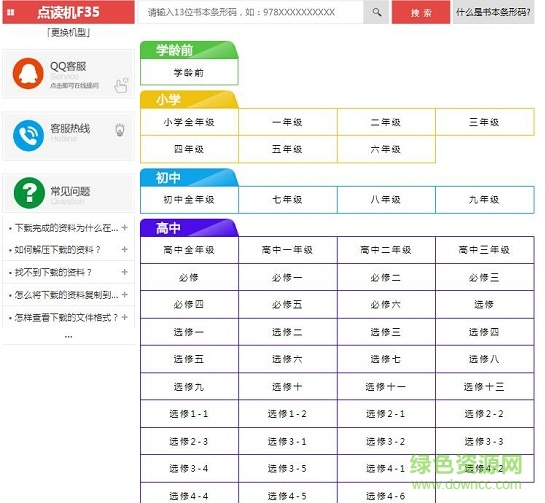
Task: Select 必修五
Action: click(x=288, y=305)
